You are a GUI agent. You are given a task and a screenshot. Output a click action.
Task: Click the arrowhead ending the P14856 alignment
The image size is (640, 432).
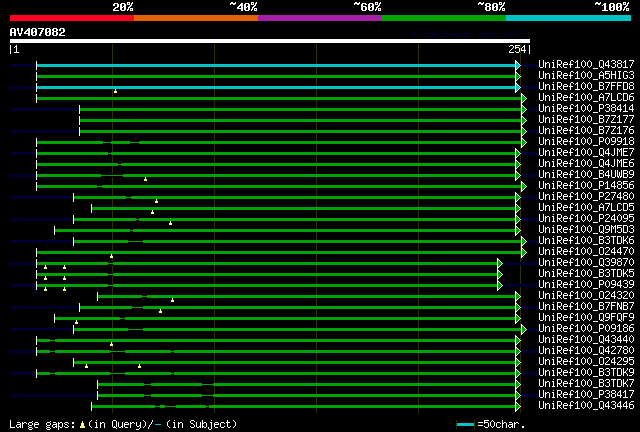(x=524, y=187)
